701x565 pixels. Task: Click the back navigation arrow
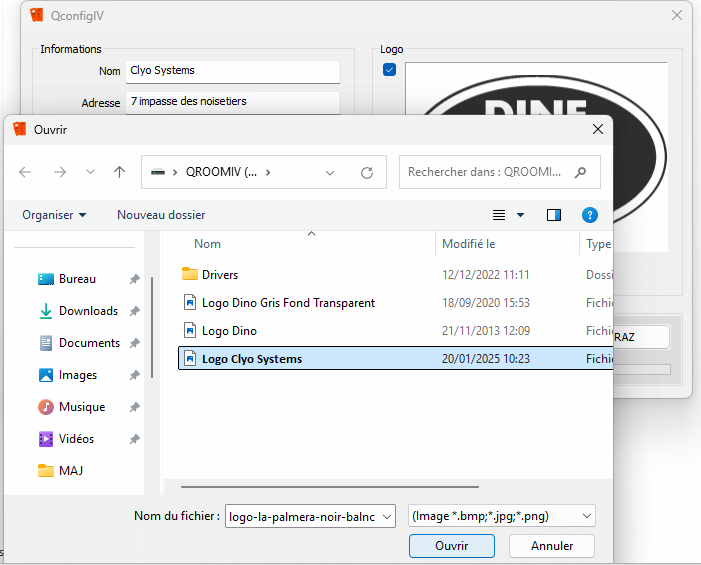tap(25, 172)
